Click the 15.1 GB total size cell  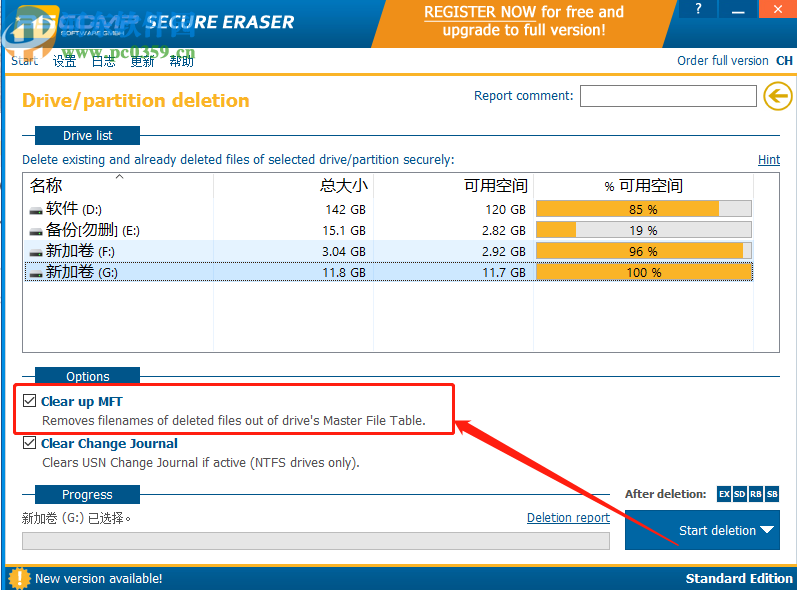(x=344, y=231)
